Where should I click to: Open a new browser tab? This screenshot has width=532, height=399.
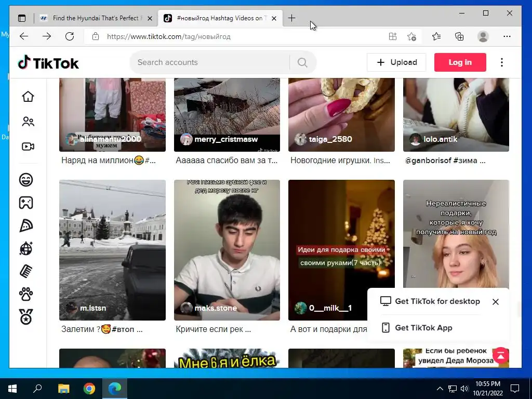tap(291, 18)
